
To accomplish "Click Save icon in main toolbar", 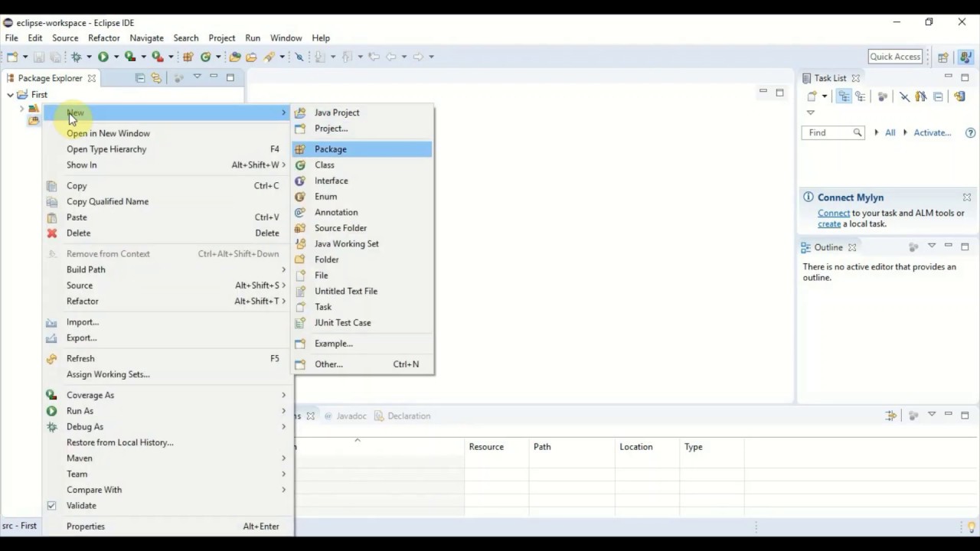I will (x=38, y=57).
